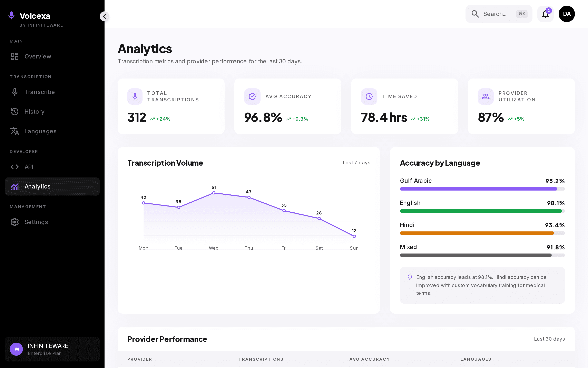This screenshot has width=588, height=368.
Task: Click the +0.3% trend indicator
Action: click(297, 119)
